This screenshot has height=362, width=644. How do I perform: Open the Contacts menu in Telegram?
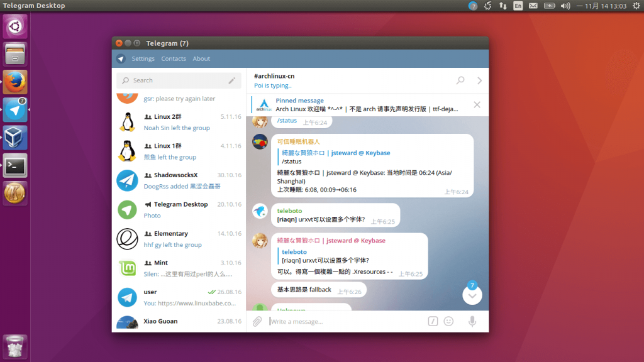pos(172,58)
